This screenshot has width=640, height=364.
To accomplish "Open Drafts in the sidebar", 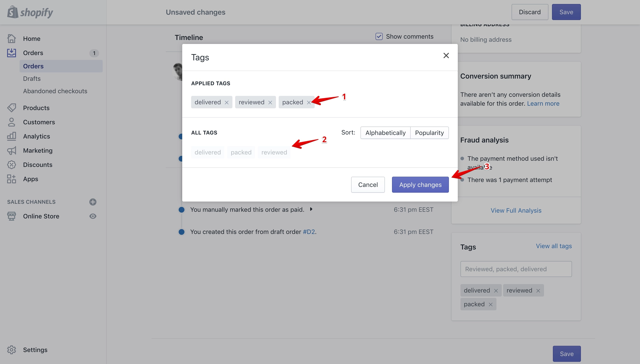I will [x=32, y=79].
